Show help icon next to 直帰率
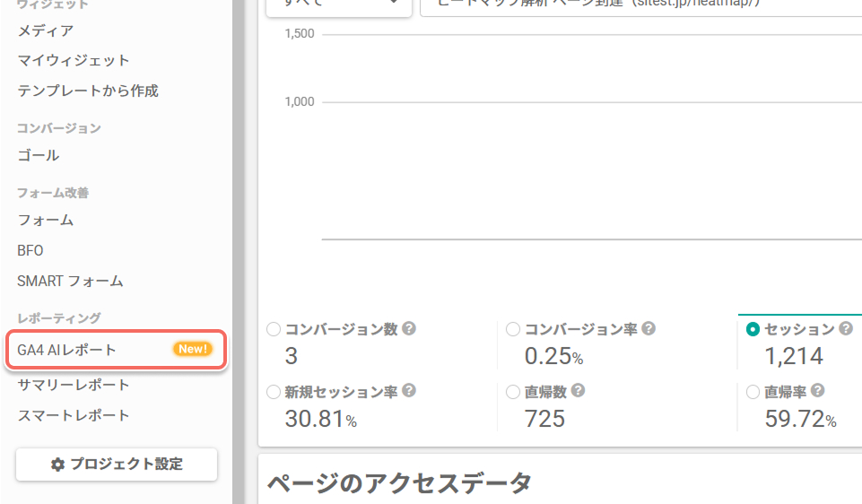 [x=817, y=391]
